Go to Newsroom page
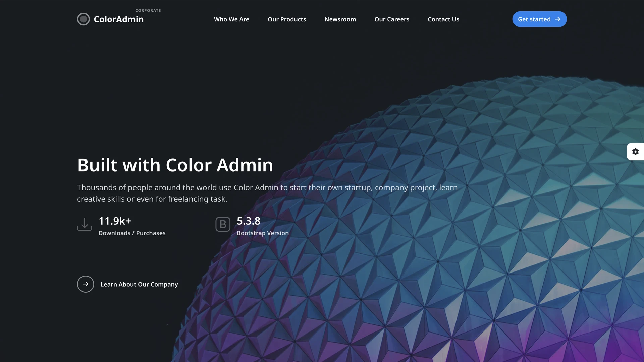Viewport: 644px width, 362px height. pos(340,19)
